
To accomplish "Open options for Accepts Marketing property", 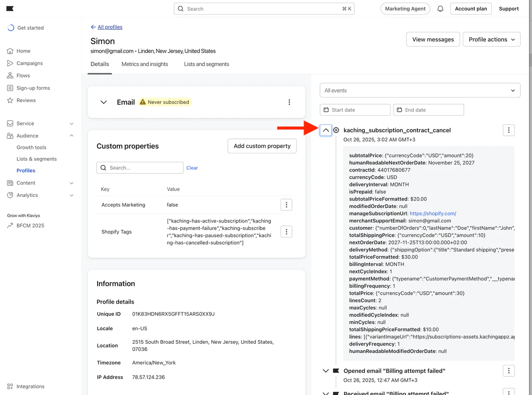I will pos(286,205).
